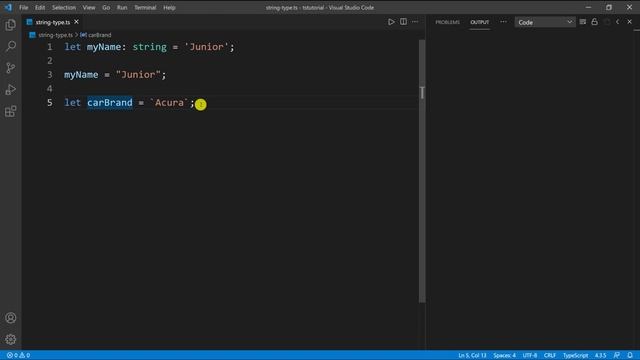Open the Run menu
The image size is (640, 360).
click(x=122, y=7)
